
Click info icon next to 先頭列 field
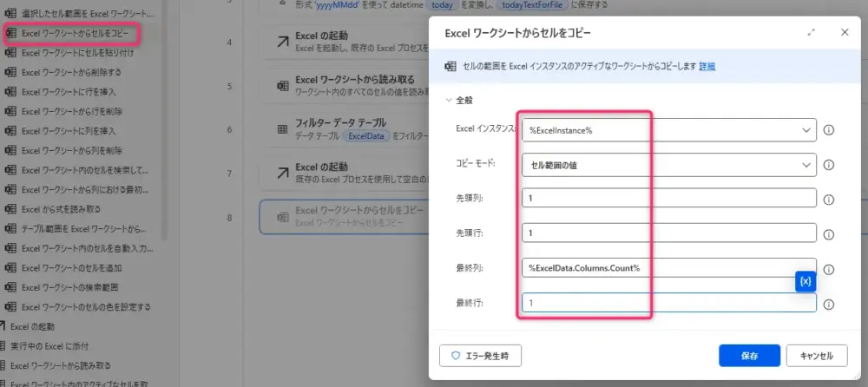[x=828, y=199]
